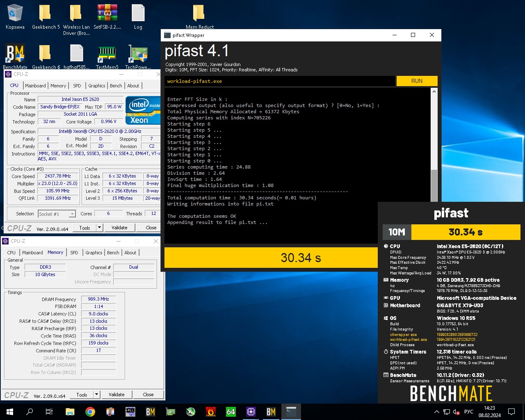Screen dimensions: 525x420
Task: Switch to About tab in CPU-Z Processor window
Action: 133,86
